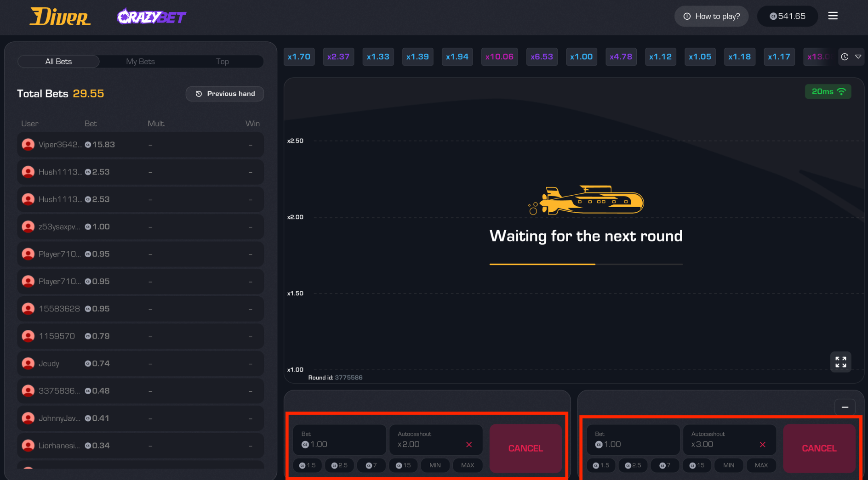868x480 pixels.
Task: Open How to play? help
Action: click(x=711, y=17)
